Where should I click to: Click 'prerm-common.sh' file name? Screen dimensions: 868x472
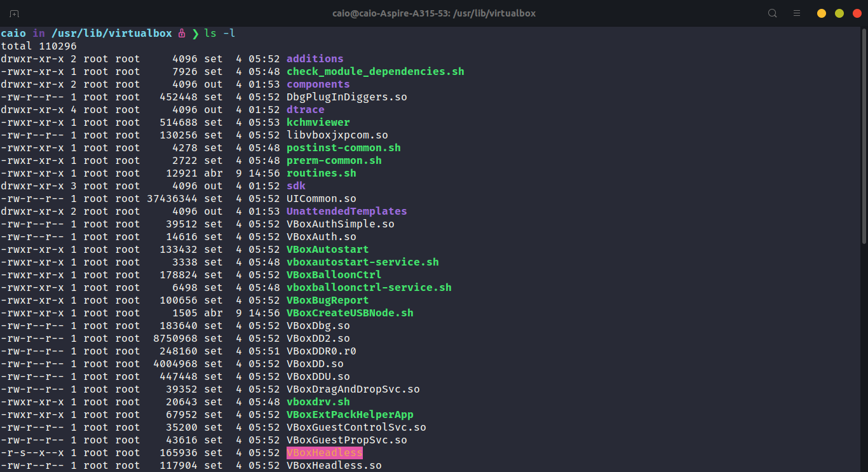pos(334,160)
